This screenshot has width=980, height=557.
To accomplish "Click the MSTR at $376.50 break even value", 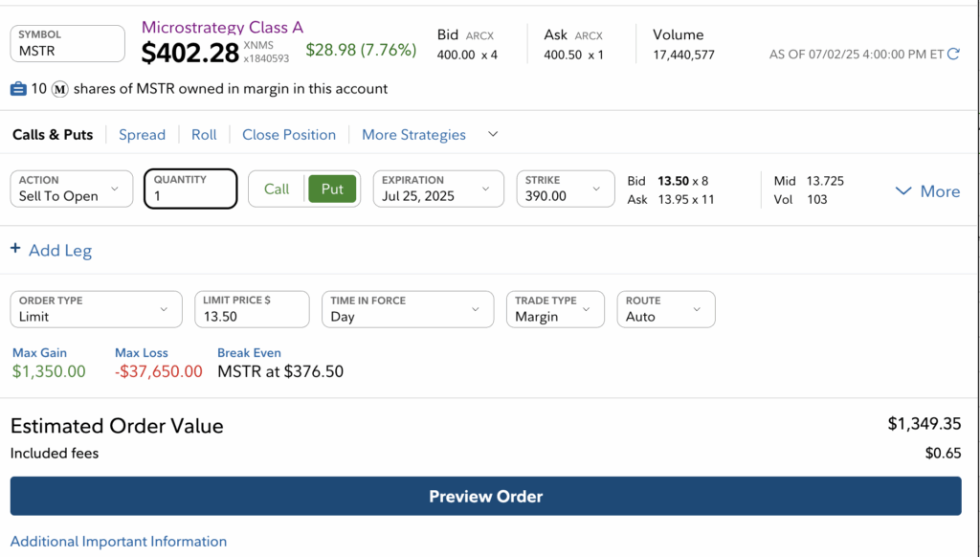I will tap(280, 371).
